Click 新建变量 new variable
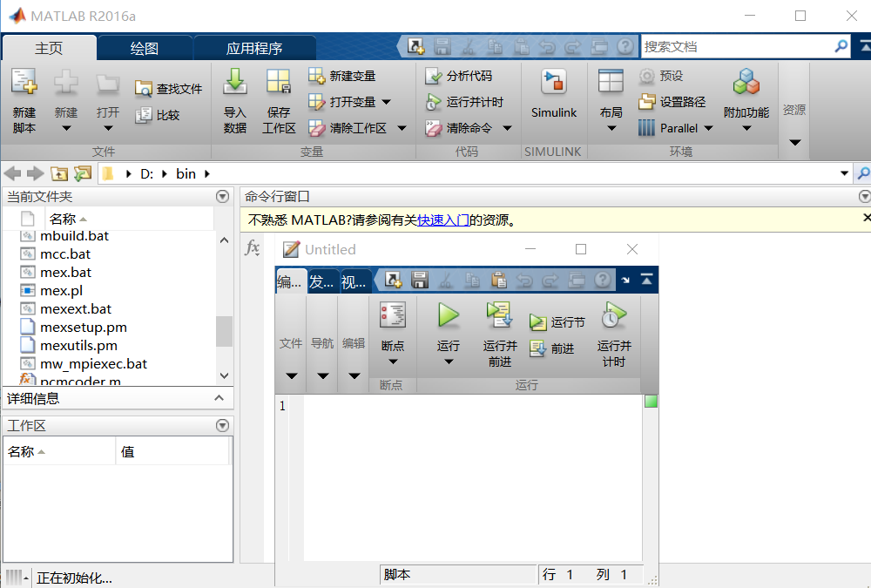The image size is (871, 588). 342,76
